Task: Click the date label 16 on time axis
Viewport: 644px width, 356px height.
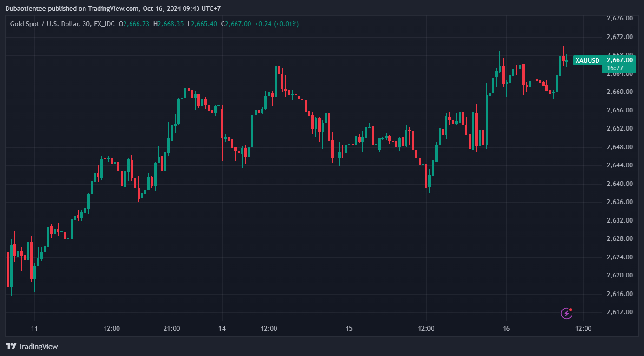Action: (506, 329)
